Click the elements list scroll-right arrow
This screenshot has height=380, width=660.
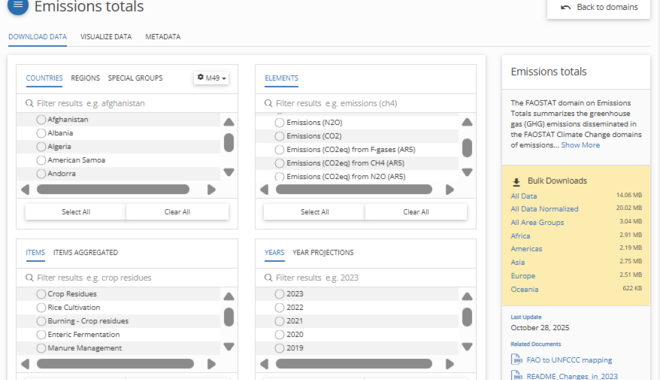click(450, 189)
